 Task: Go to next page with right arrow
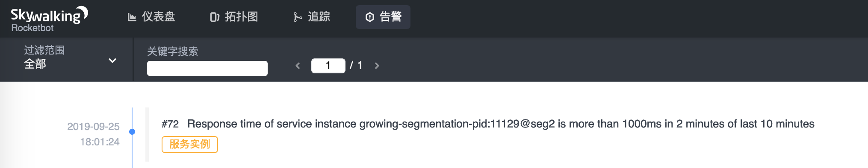(377, 66)
